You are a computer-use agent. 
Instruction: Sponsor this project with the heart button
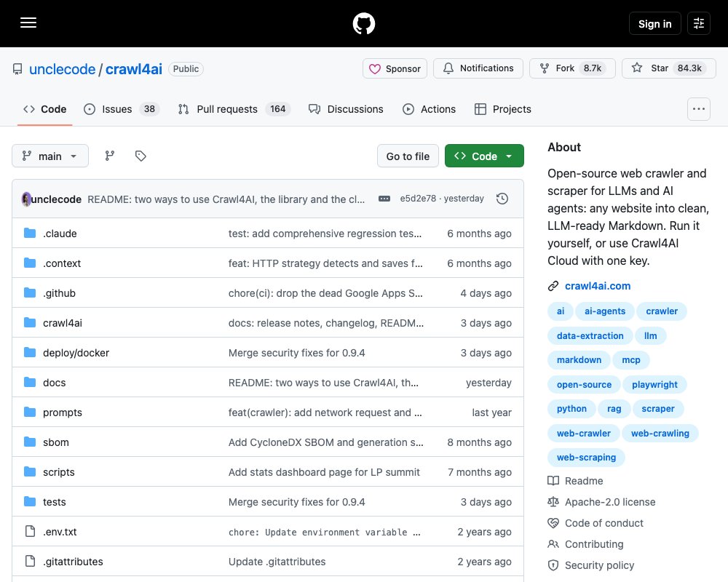395,68
